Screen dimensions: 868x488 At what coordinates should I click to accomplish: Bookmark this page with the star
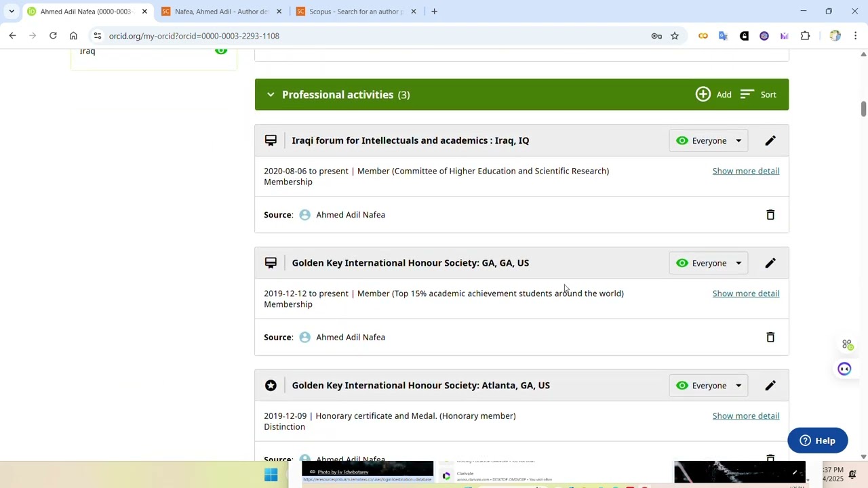pos(675,36)
